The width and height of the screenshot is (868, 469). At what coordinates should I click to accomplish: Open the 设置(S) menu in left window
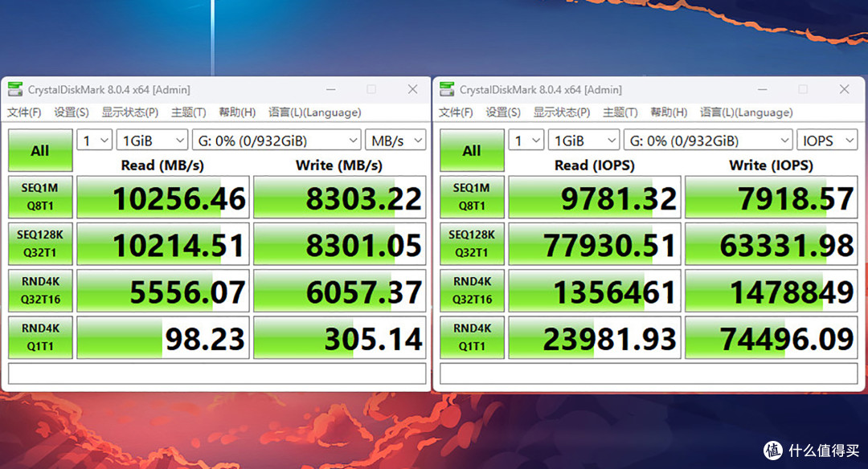click(71, 112)
